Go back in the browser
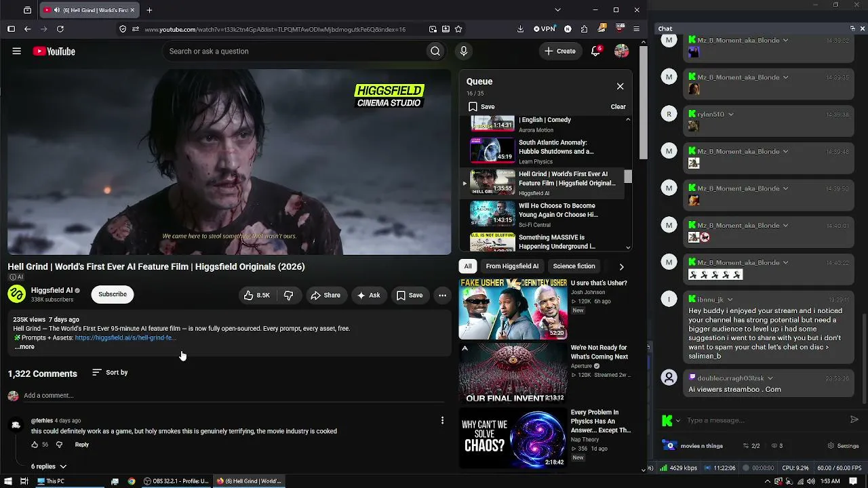868x488 pixels. click(x=27, y=29)
